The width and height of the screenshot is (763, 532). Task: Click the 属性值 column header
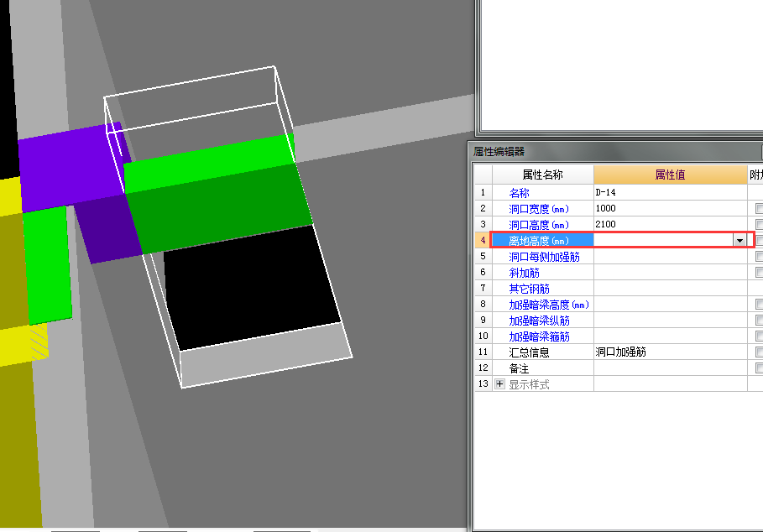670,175
